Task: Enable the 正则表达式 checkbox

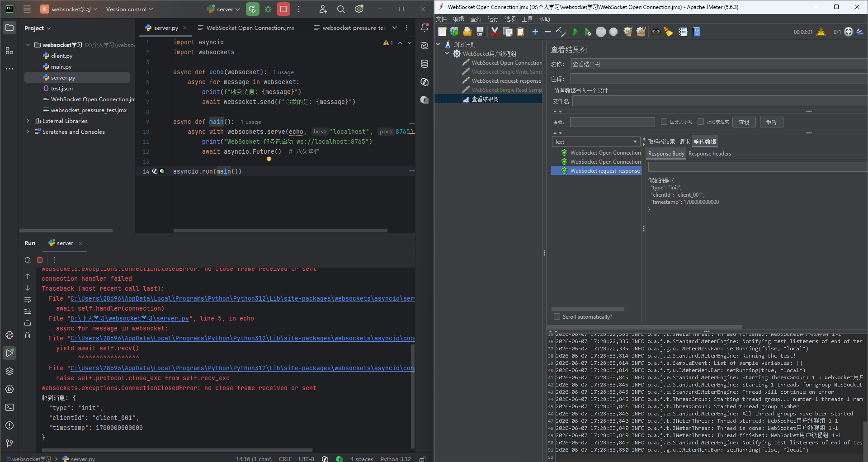Action: click(x=700, y=122)
